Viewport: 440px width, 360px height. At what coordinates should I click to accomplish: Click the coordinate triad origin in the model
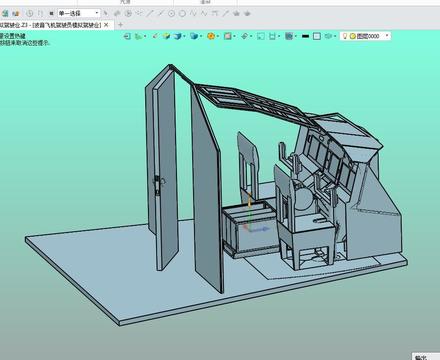pos(249,229)
